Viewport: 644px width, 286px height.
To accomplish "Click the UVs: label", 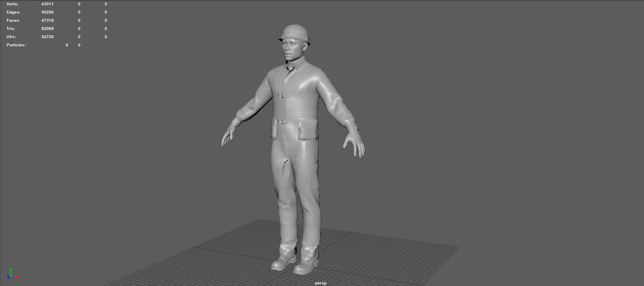I will 11,37.
